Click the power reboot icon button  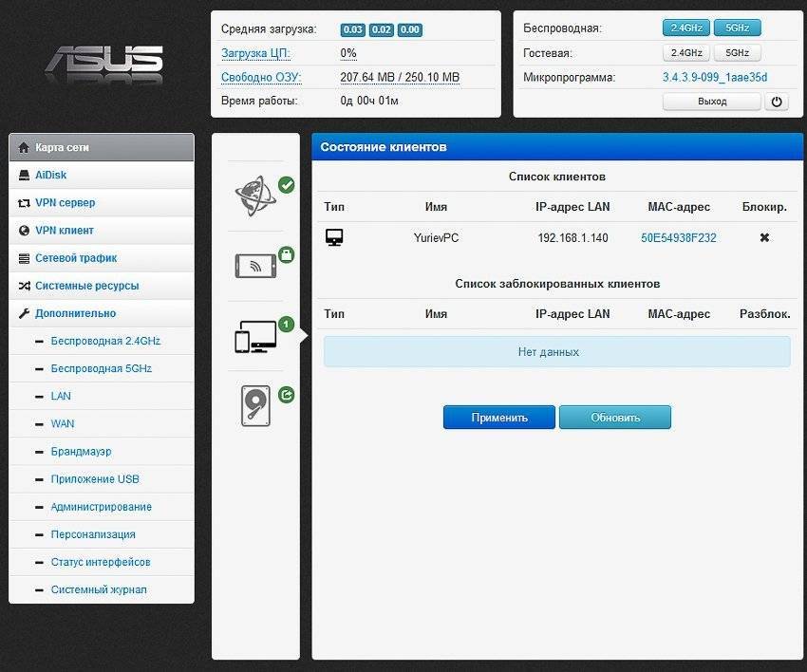coord(776,102)
